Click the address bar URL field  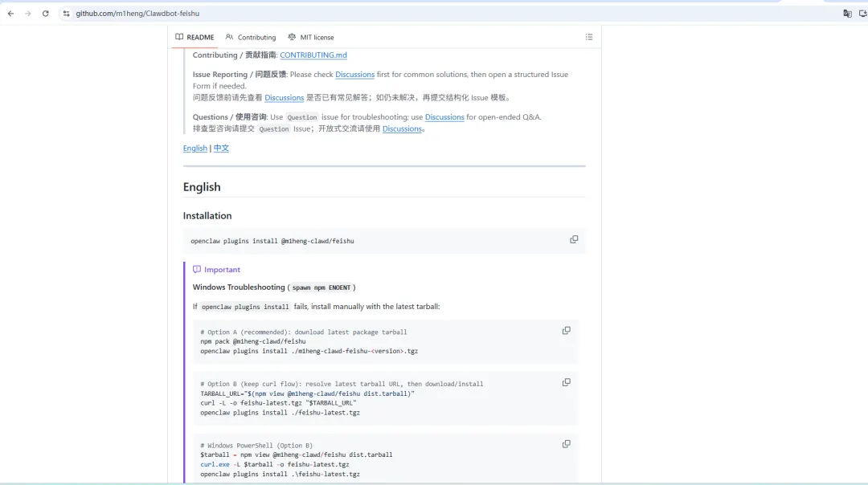(x=443, y=14)
